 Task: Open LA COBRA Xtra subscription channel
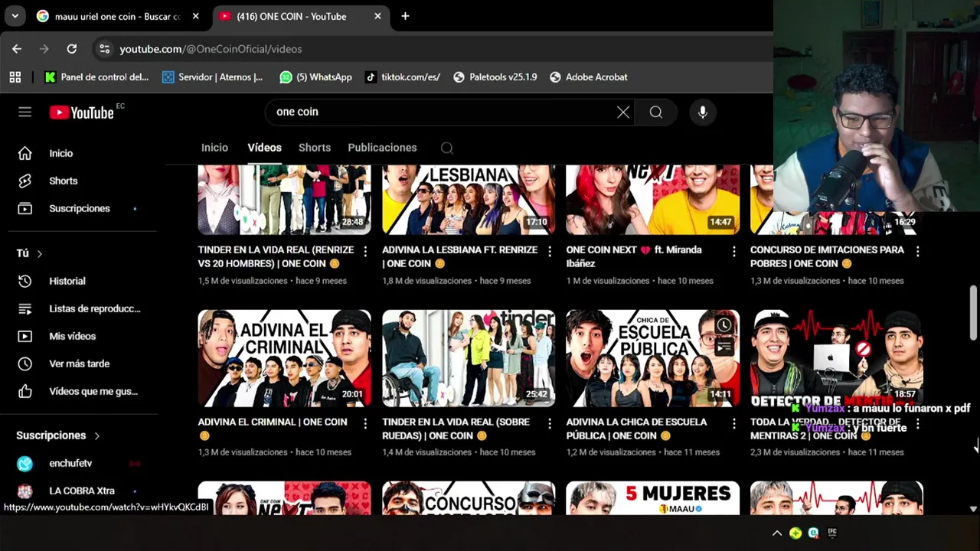(80, 491)
